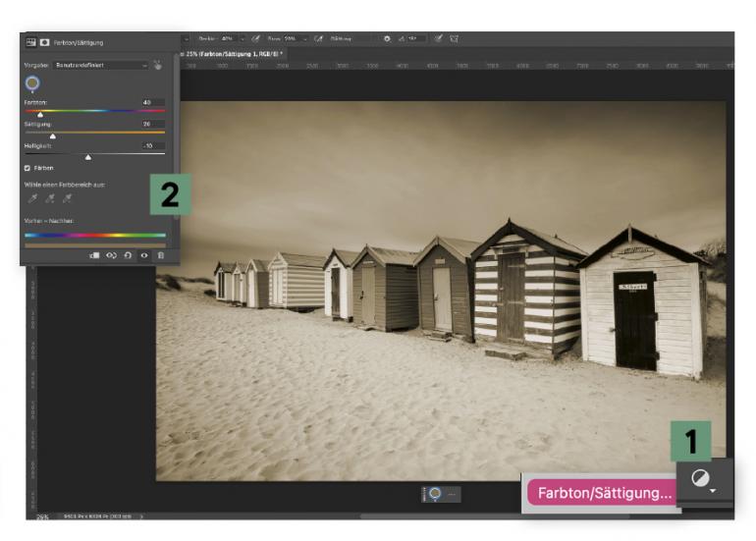Toggle layer visibility eye in properties panel
This screenshot has height=541, width=756.
click(x=144, y=255)
